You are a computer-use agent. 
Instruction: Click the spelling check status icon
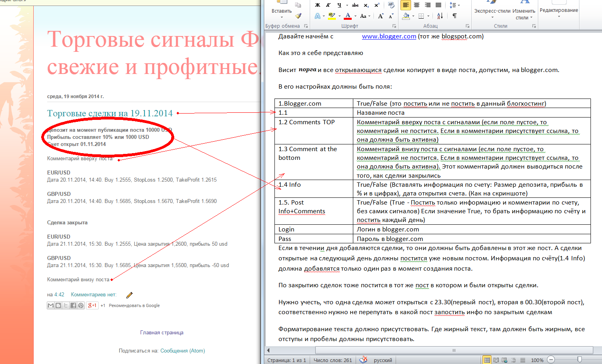pos(363,360)
